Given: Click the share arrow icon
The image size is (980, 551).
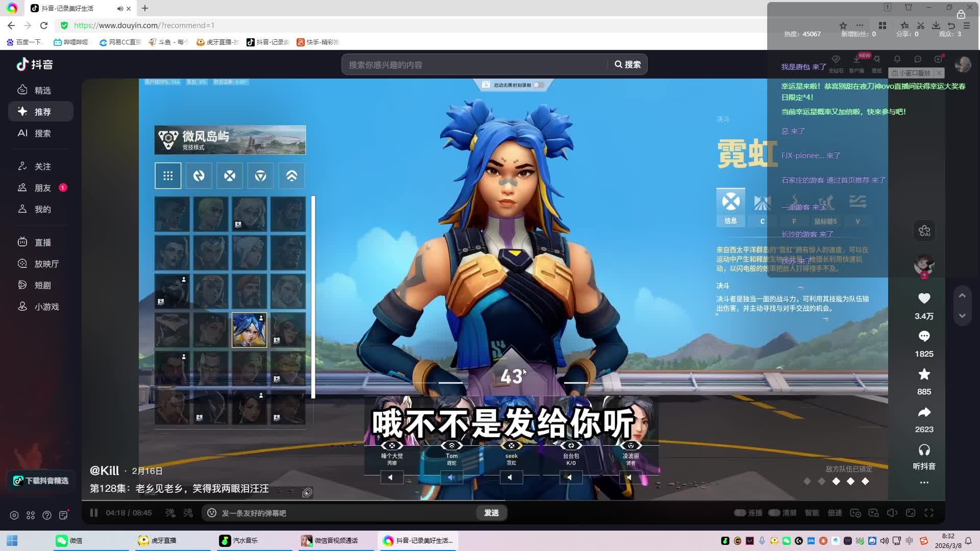Looking at the screenshot, I should click(924, 412).
